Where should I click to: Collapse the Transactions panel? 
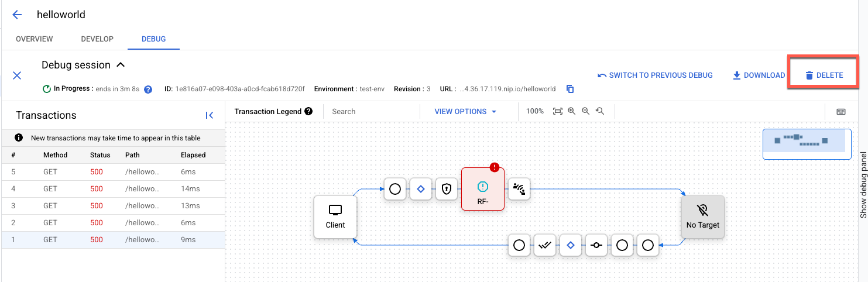[x=210, y=115]
